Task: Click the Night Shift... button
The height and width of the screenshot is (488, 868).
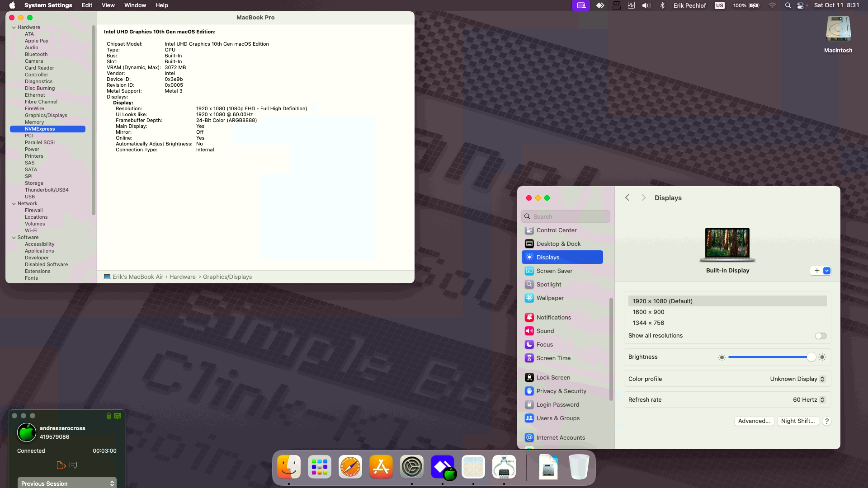Action: pos(798,421)
